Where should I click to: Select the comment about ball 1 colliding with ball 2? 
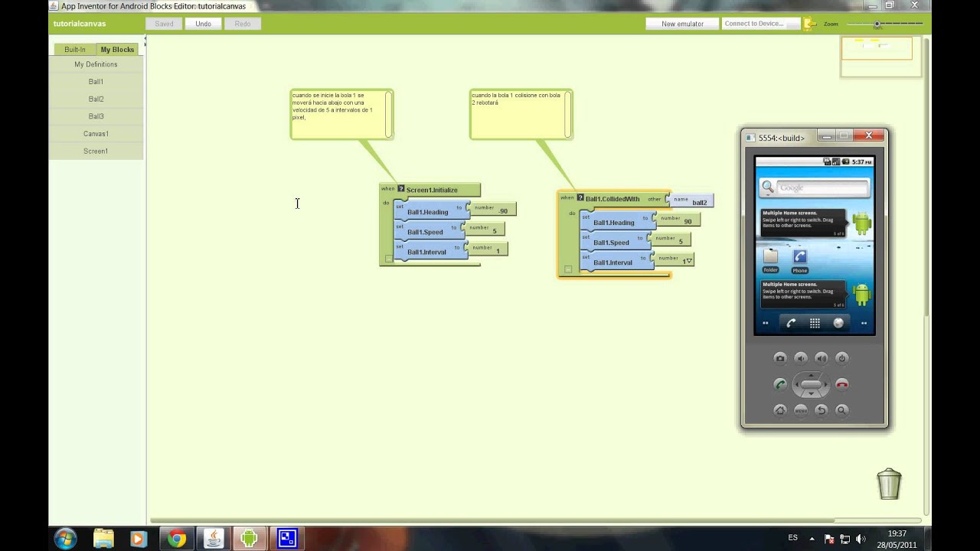pos(521,114)
